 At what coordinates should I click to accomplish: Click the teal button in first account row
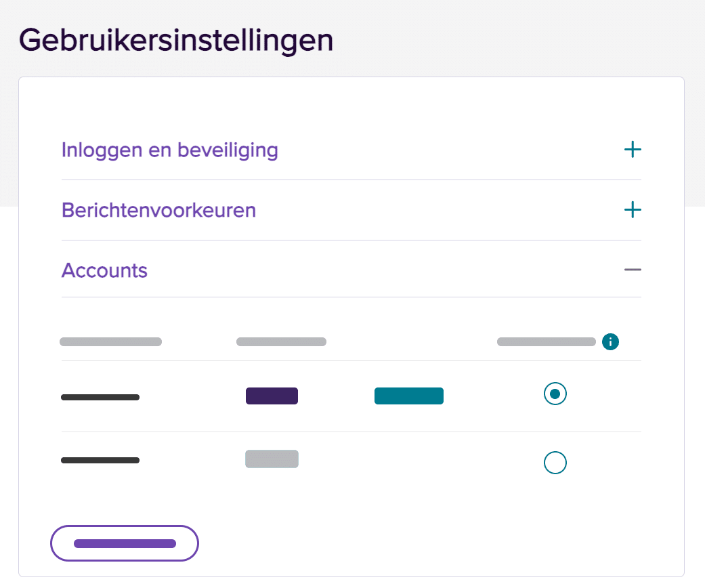click(x=408, y=396)
